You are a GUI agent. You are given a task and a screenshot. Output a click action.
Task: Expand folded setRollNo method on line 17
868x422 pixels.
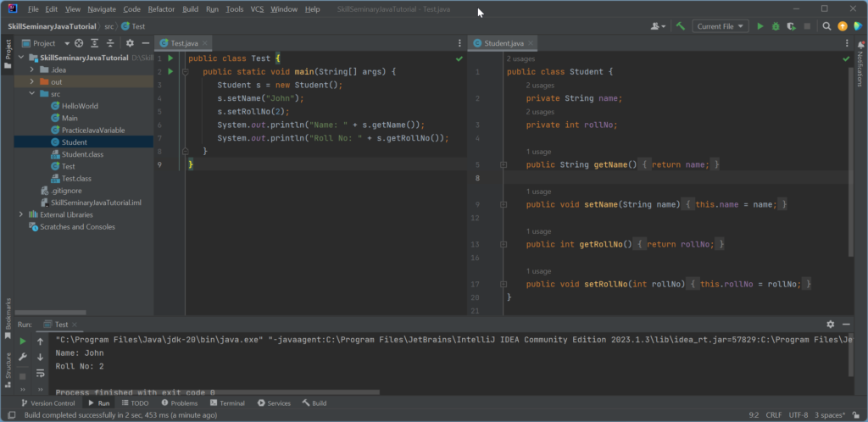pos(504,284)
